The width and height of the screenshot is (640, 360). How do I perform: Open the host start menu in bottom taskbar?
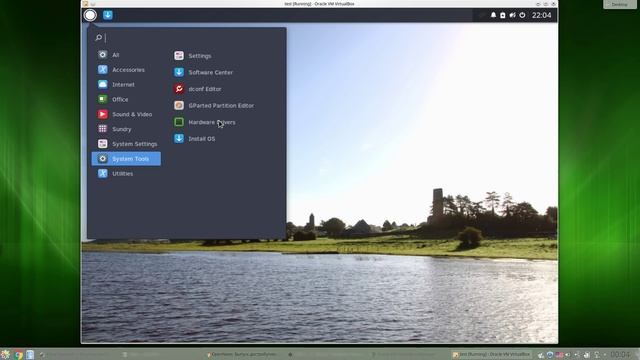[5, 355]
